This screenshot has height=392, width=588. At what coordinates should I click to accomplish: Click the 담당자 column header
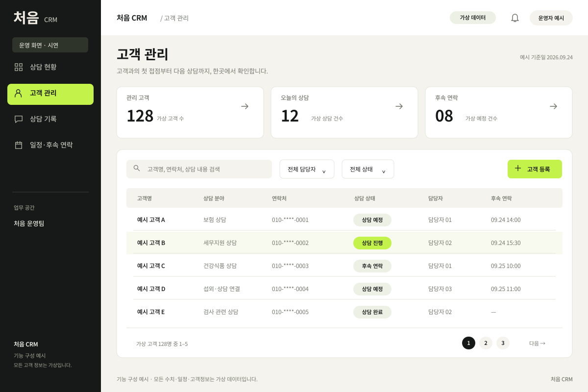pos(436,198)
